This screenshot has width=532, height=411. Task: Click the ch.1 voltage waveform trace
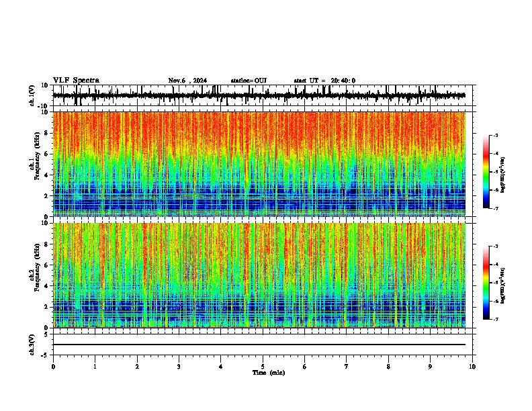coord(259,95)
